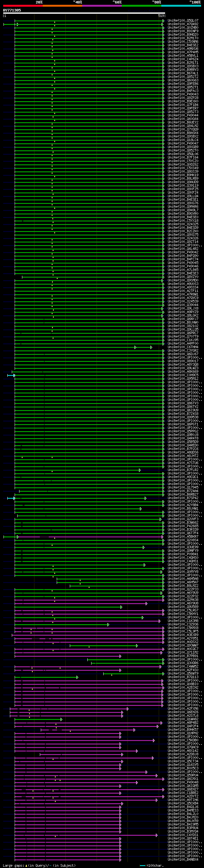Image resolution: width=204 pixels, height=868 pixels.
Task: Open hit UniRef100_B7FLR2
Action: 183,470
